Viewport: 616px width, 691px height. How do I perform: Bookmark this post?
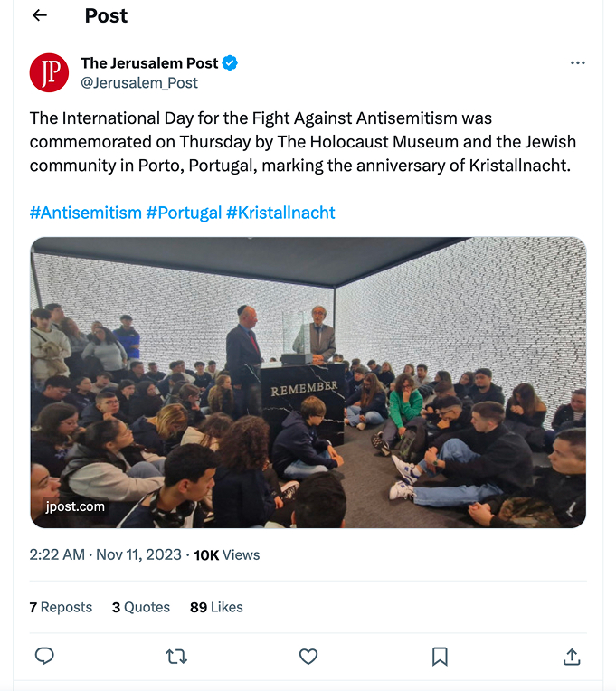[x=440, y=657]
